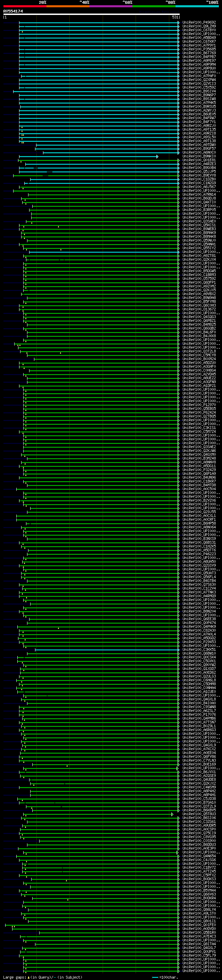Select hit label UniRef100_A7PHK5

pos(199,103)
